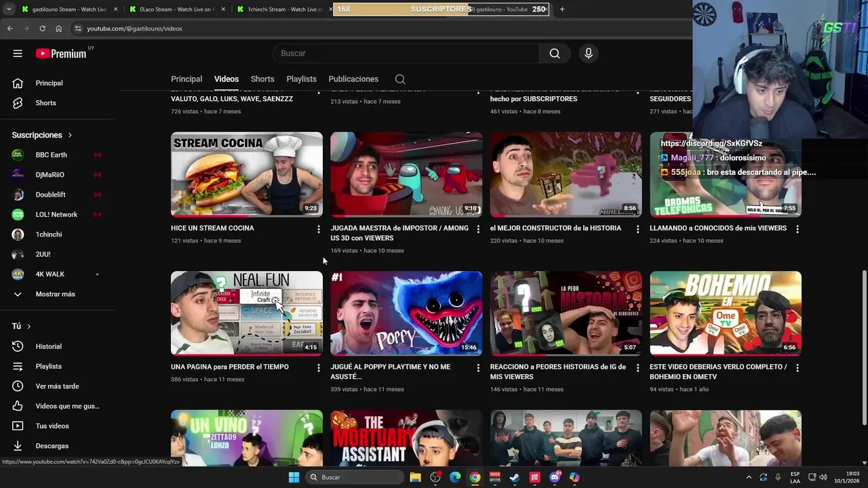This screenshot has height=488, width=868.
Task: Open Google Chrome taskbar icon
Action: 475,477
